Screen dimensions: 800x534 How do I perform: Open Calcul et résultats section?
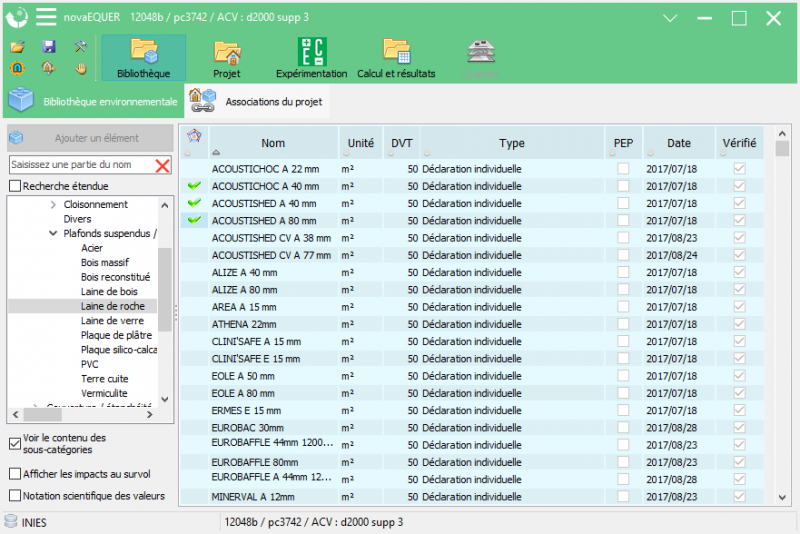(396, 58)
